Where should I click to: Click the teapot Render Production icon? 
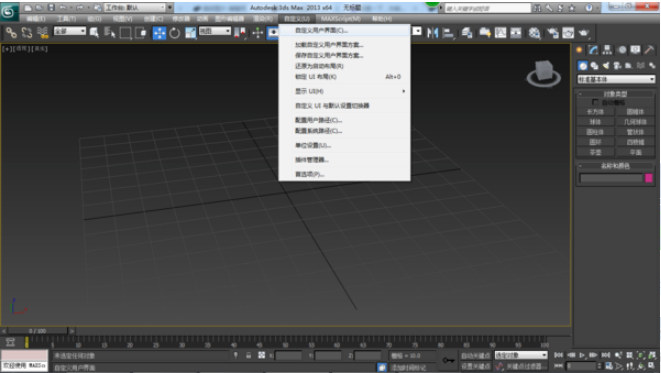point(584,32)
